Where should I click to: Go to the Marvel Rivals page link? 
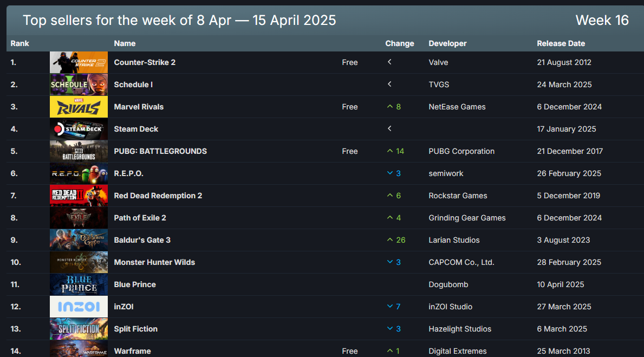point(139,107)
